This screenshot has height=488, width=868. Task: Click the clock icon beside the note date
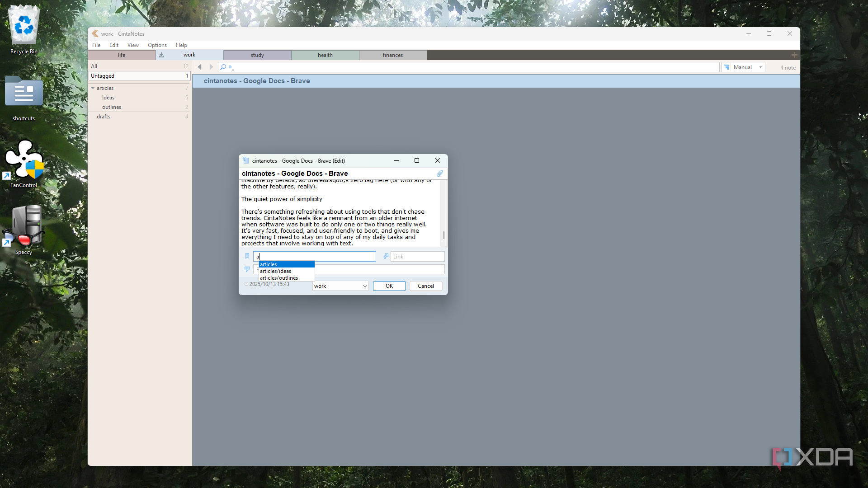[246, 284]
